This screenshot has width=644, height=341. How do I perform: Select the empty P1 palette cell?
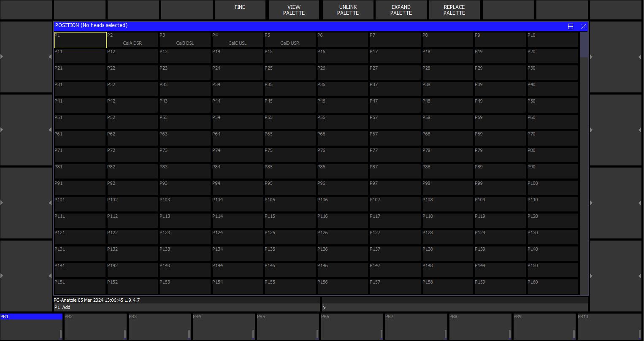80,40
